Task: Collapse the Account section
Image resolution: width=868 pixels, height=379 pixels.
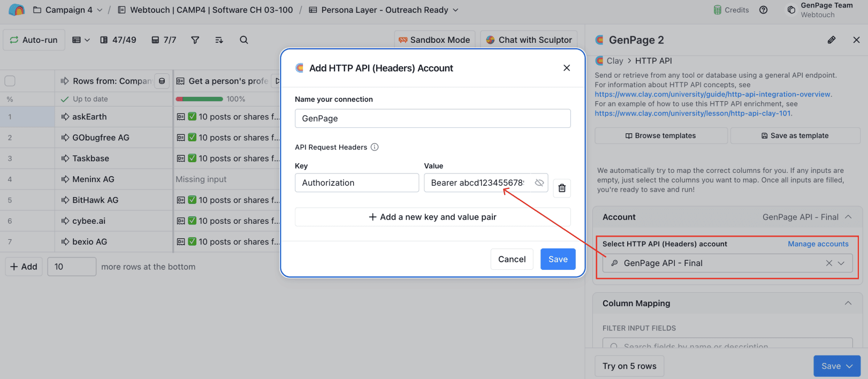Action: (x=848, y=217)
